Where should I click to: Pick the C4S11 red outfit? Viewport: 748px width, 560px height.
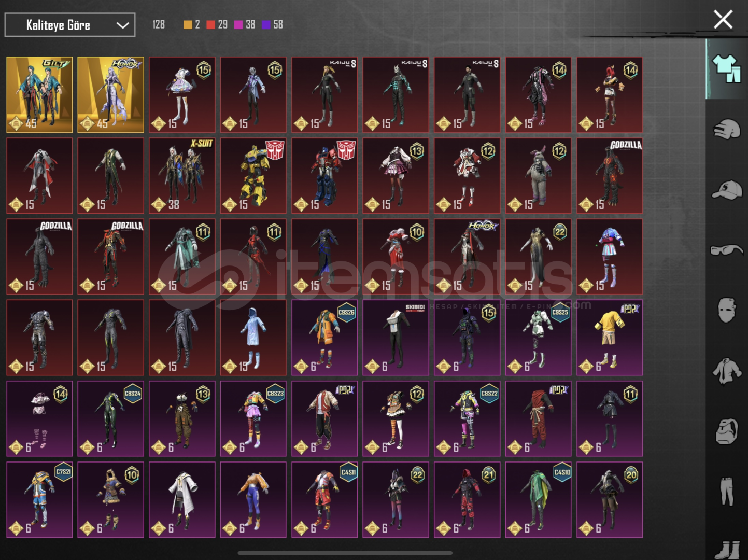[x=324, y=499]
